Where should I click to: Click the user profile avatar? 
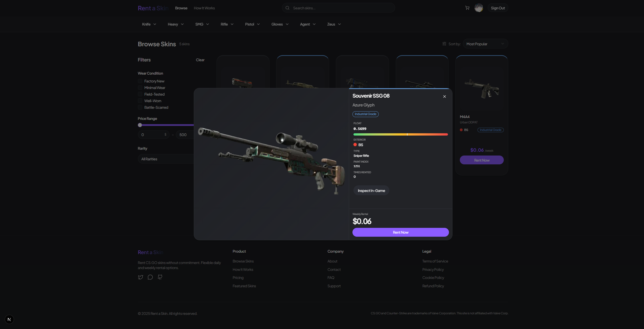tap(479, 8)
